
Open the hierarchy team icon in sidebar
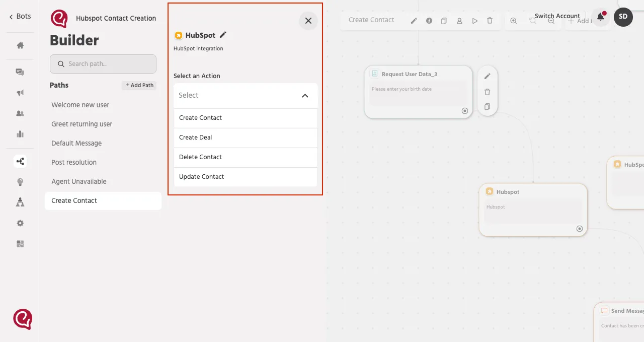point(20,202)
